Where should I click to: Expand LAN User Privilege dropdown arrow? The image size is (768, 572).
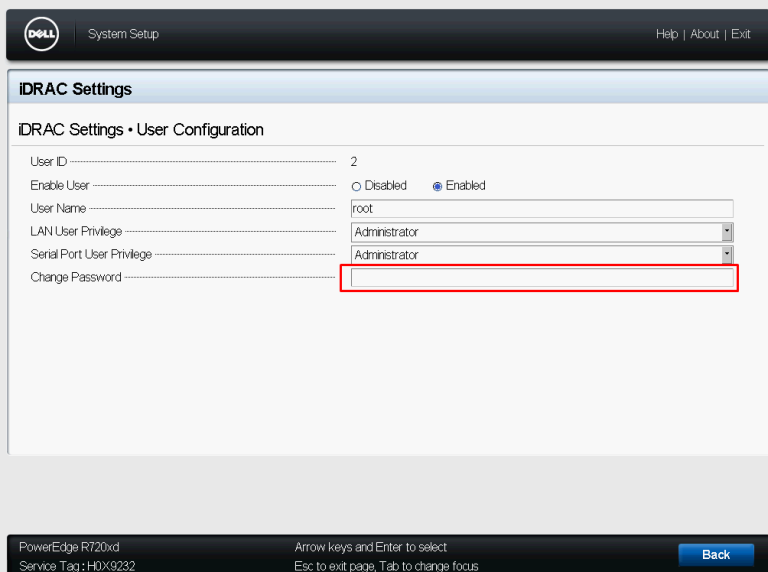click(x=727, y=232)
